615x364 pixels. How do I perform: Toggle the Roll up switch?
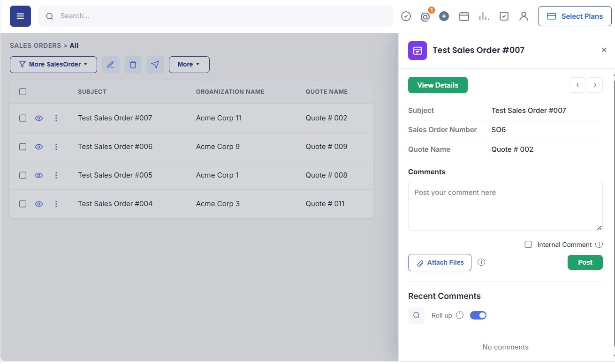478,315
